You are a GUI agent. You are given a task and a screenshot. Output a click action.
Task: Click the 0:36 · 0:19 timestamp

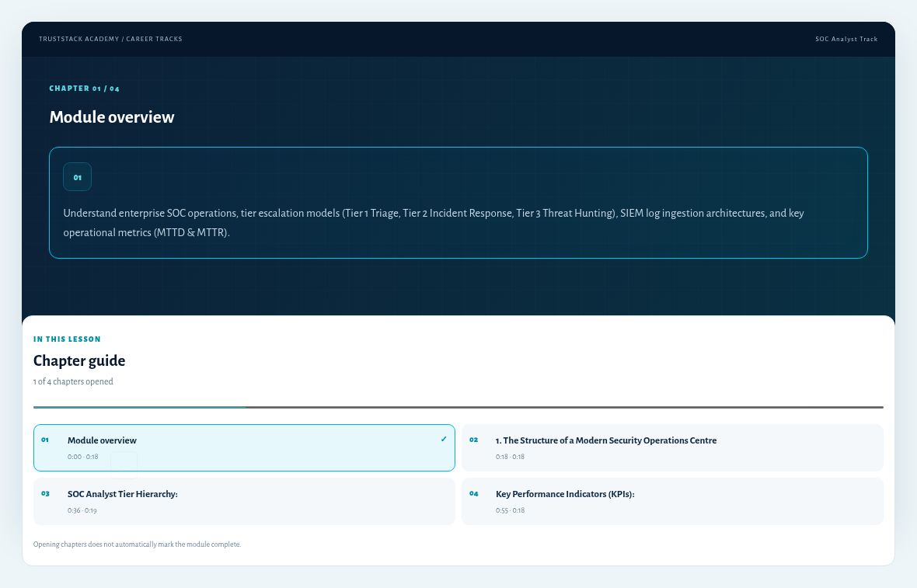(x=82, y=510)
